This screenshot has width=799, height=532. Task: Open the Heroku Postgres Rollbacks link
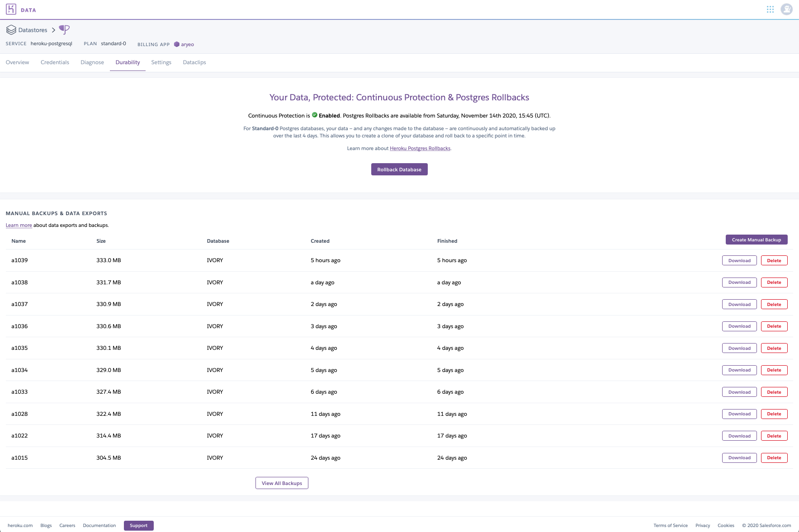420,148
